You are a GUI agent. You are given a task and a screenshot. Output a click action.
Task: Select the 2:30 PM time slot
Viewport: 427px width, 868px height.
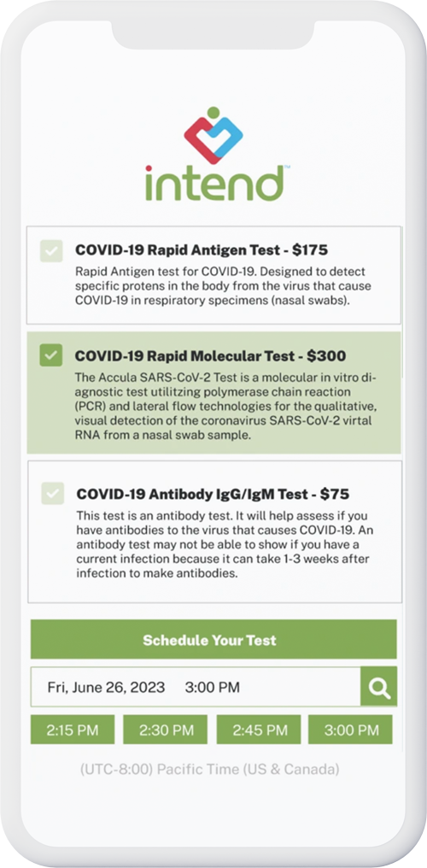click(165, 730)
